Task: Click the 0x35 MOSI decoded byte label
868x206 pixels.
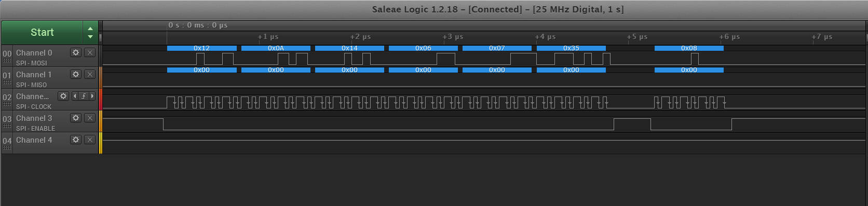Action: pos(571,48)
